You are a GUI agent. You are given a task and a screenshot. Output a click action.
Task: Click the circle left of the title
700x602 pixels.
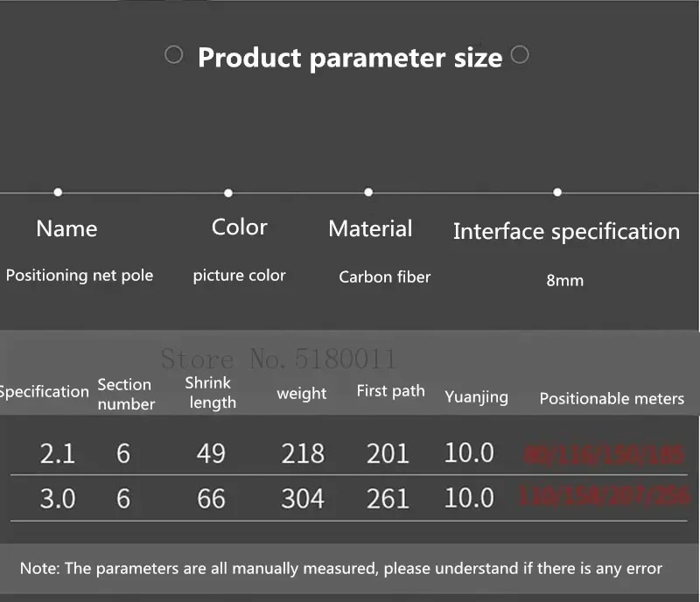[x=173, y=55]
